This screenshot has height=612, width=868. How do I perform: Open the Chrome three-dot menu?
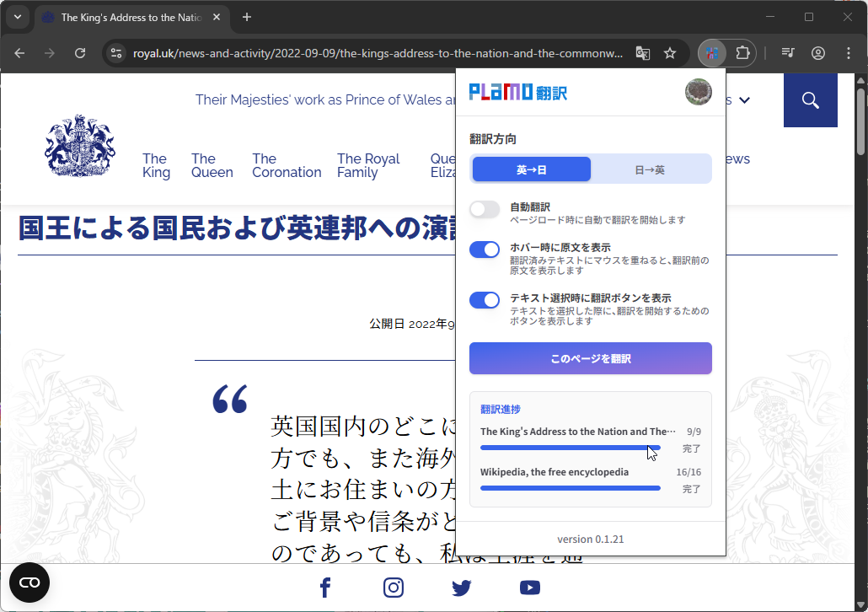coord(849,52)
